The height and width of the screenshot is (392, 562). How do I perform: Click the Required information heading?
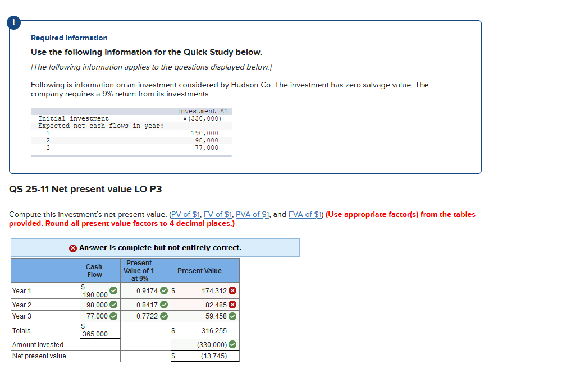pos(69,38)
